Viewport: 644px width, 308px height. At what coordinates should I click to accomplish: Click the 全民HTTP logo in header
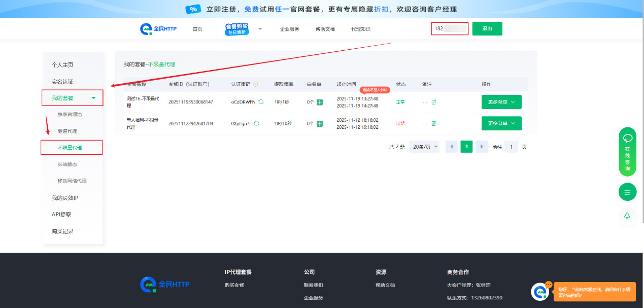tap(158, 29)
